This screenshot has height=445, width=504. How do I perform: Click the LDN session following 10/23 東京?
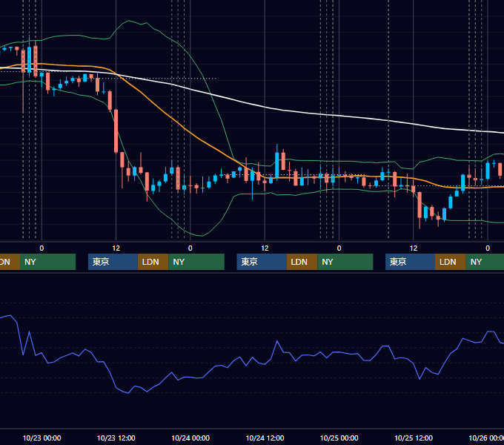(x=153, y=262)
